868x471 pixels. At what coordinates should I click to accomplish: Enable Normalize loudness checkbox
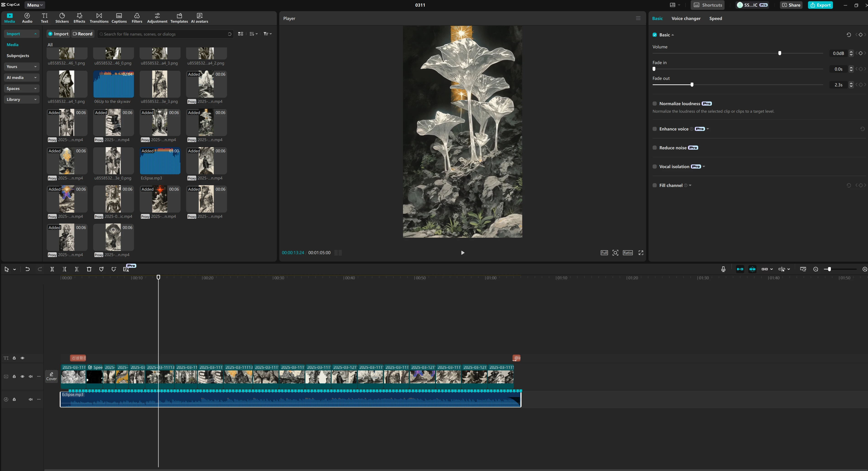coord(655,104)
